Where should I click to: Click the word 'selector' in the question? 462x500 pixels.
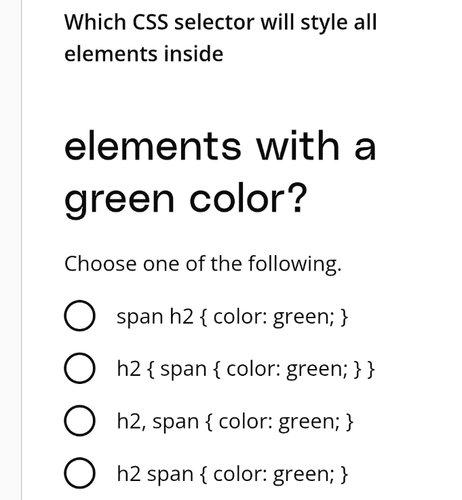[214, 23]
